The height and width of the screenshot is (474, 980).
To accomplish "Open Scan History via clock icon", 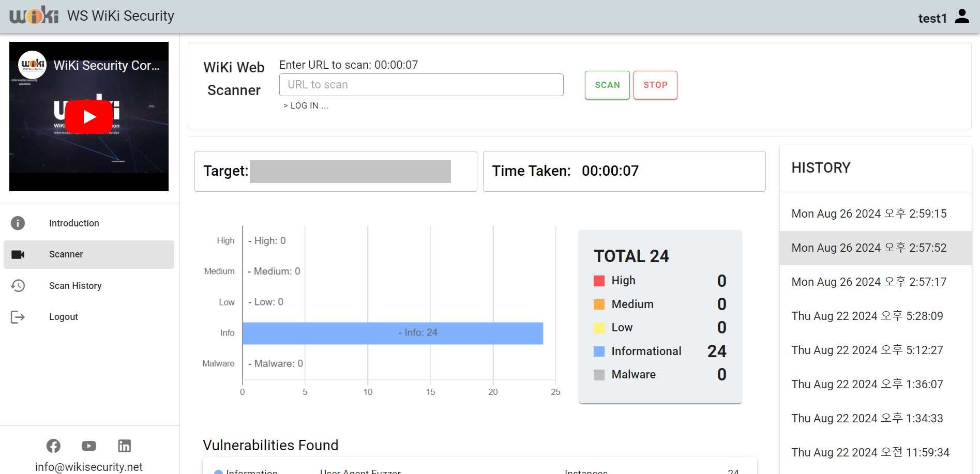I will coord(17,285).
